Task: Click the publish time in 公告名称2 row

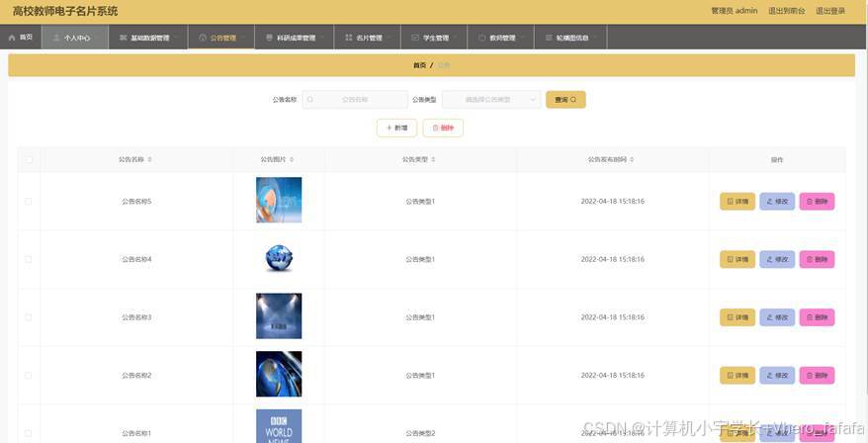Action: [x=612, y=376]
